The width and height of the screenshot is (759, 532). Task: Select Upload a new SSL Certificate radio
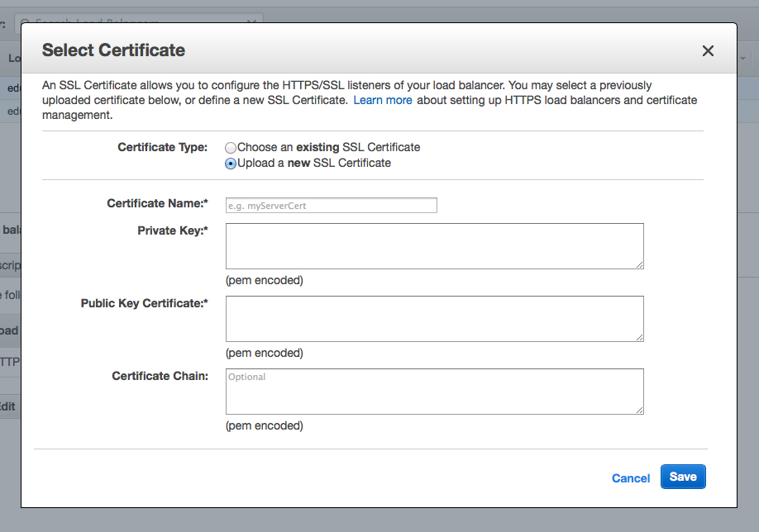pyautogui.click(x=231, y=164)
